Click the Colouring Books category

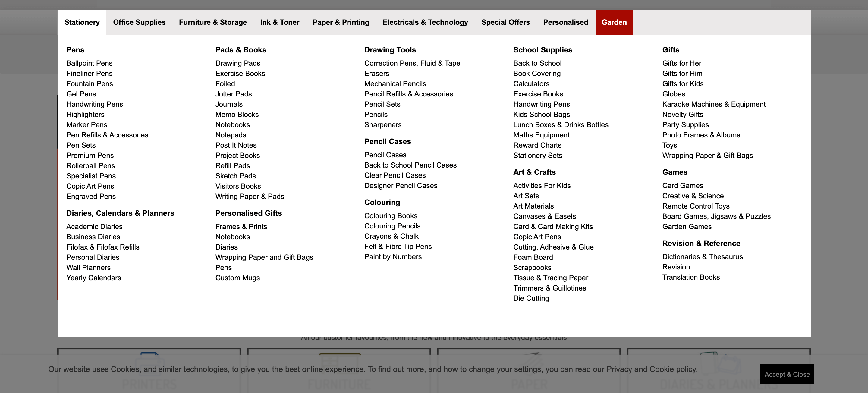(x=391, y=215)
